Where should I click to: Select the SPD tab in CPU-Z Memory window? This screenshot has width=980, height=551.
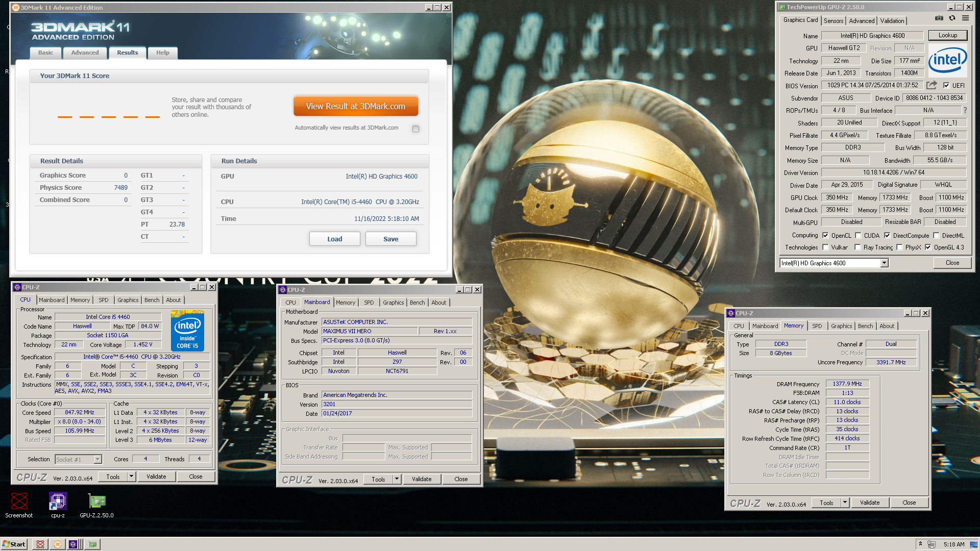pyautogui.click(x=817, y=326)
